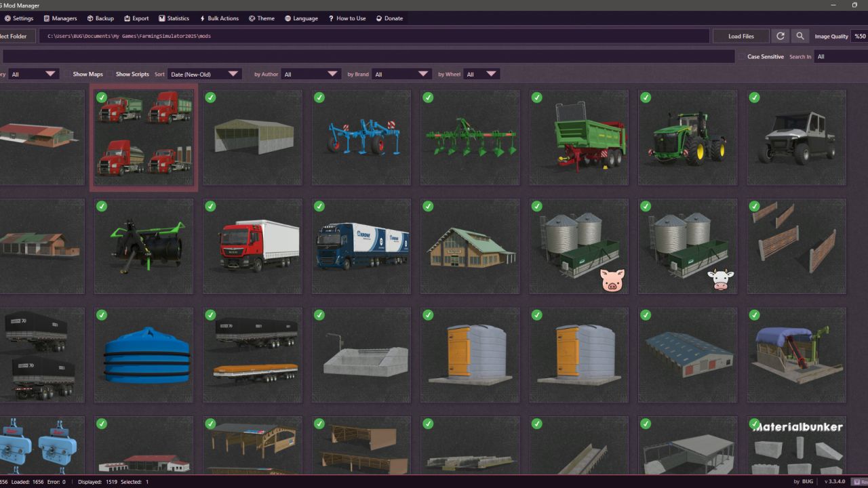The height and width of the screenshot is (488, 868).
Task: Select the Materialbunker mod thumbnail
Action: coord(796,445)
